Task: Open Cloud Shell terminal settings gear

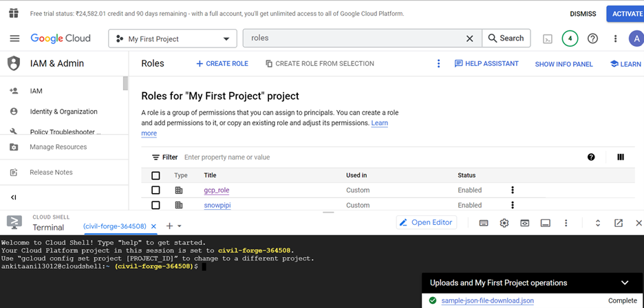Action: coord(504,223)
